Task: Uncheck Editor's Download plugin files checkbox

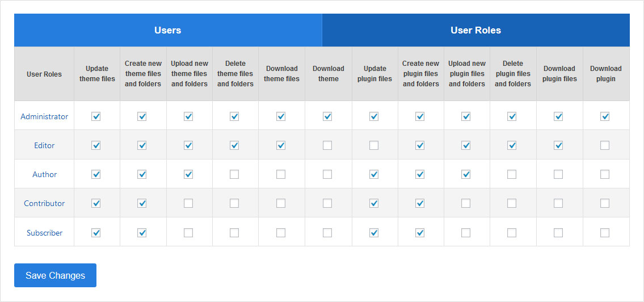Action: pos(558,145)
